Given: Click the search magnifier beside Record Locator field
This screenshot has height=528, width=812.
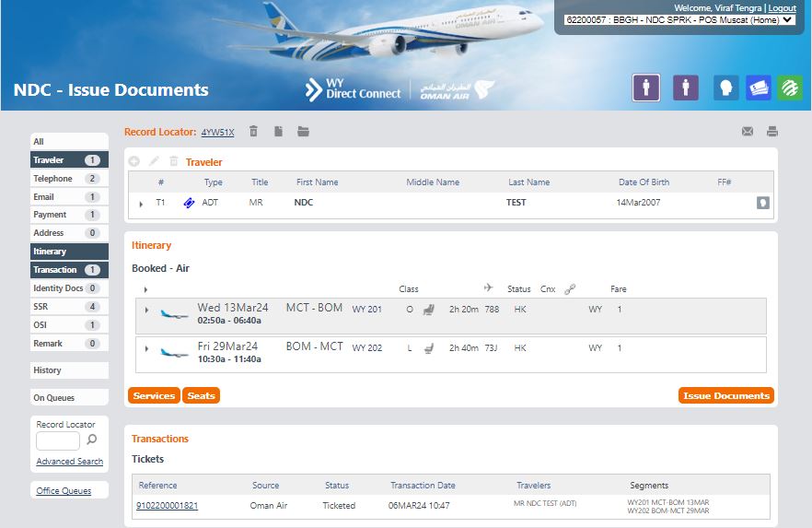Looking at the screenshot, I should (92, 440).
